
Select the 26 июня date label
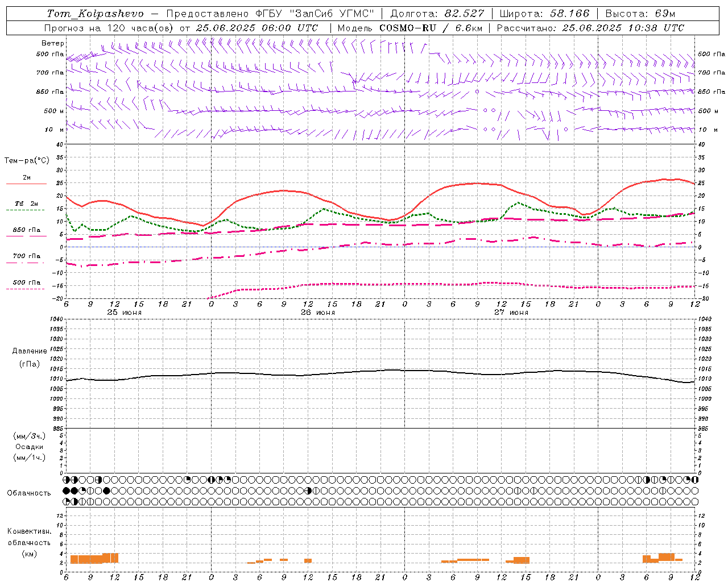pyautogui.click(x=318, y=313)
